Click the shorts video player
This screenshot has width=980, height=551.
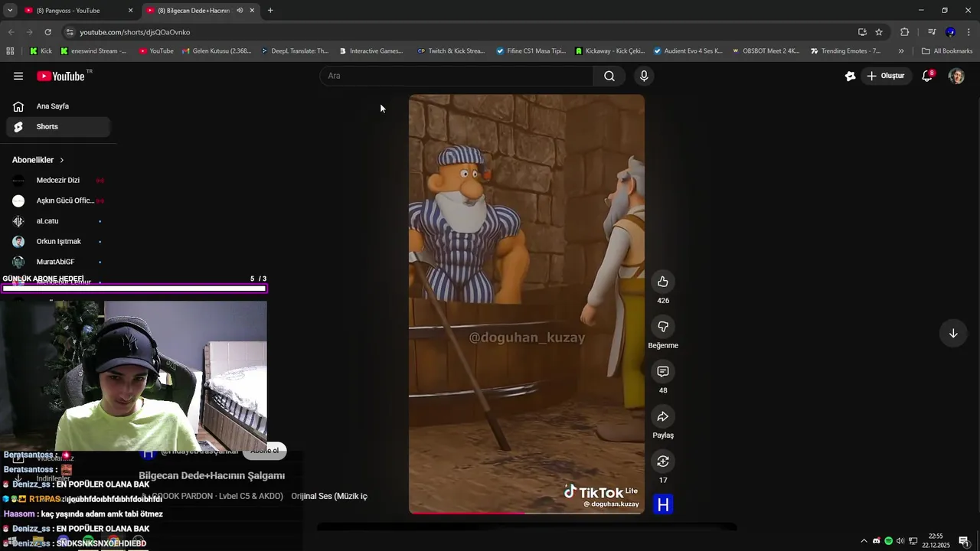[527, 304]
